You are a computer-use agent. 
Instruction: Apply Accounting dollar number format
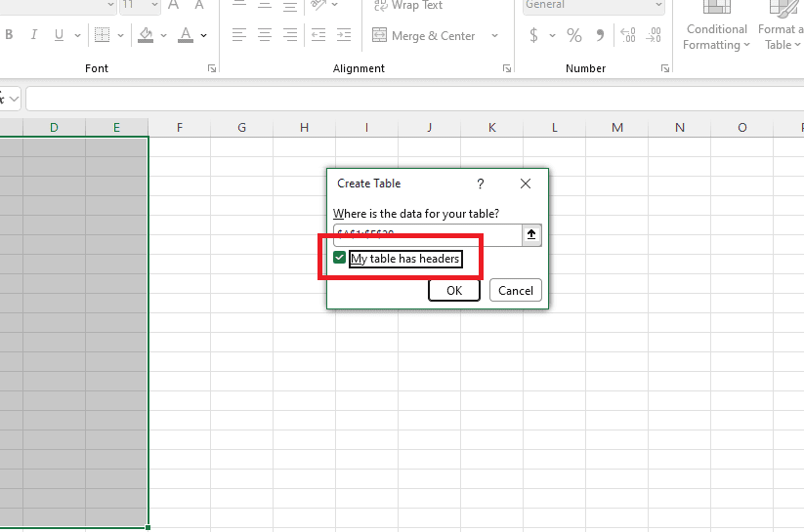coord(533,35)
